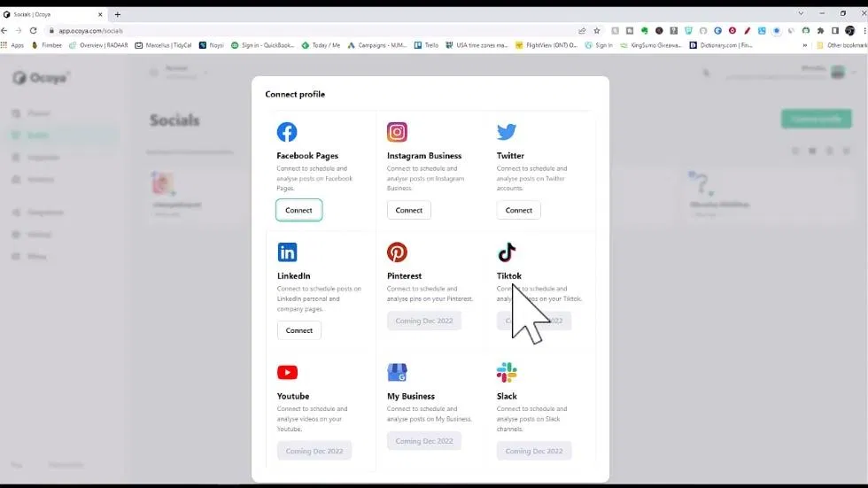Click the Google My Business icon
The width and height of the screenshot is (868, 488).
pos(397,372)
